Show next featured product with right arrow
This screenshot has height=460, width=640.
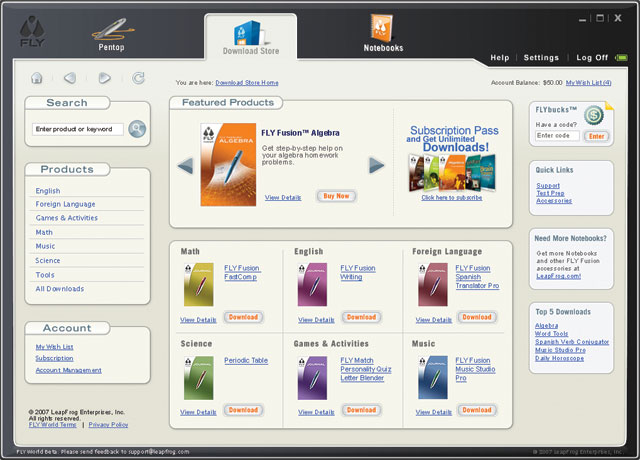click(377, 165)
